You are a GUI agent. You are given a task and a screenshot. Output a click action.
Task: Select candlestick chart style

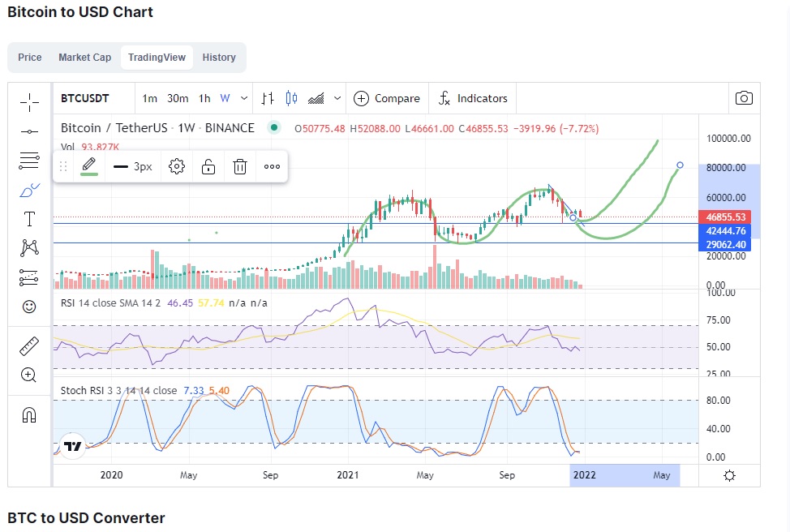291,98
